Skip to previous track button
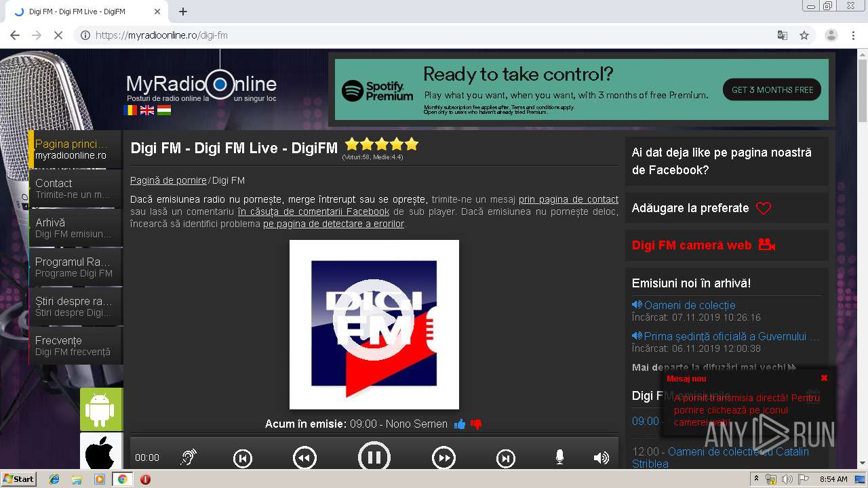 [243, 459]
